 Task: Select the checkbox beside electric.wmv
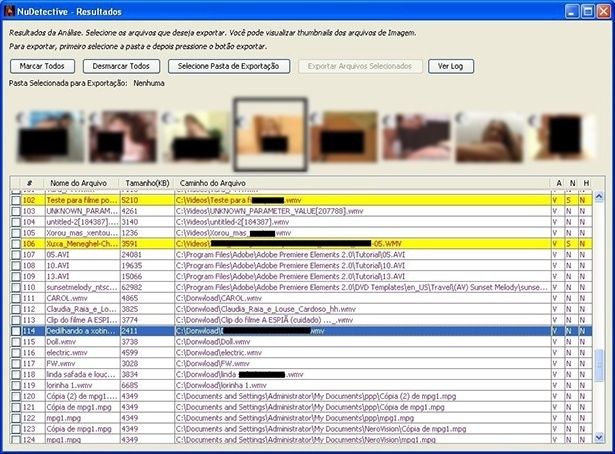pyautogui.click(x=14, y=352)
